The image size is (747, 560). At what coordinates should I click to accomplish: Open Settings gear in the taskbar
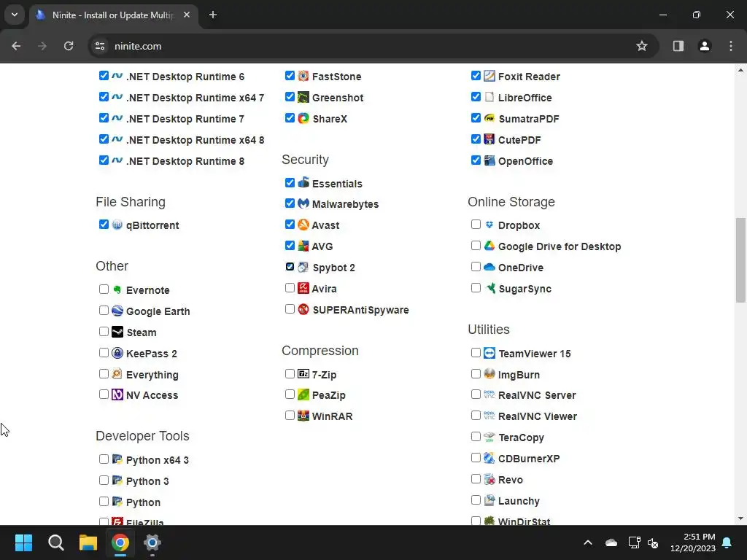point(152,542)
